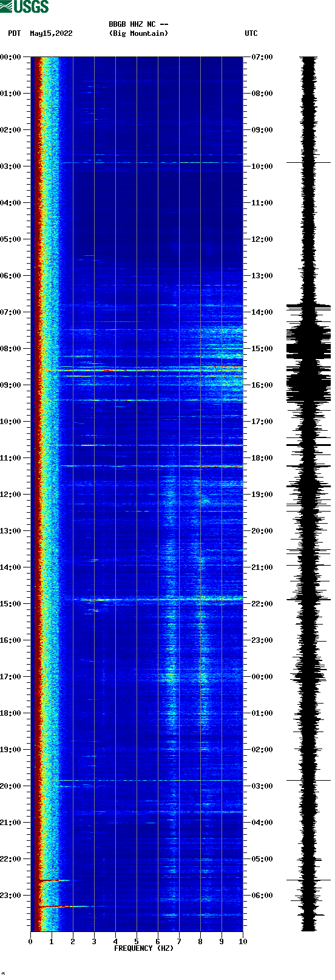Click the 18:00 UTC time label
The height and width of the screenshot is (980, 335).
[262, 458]
